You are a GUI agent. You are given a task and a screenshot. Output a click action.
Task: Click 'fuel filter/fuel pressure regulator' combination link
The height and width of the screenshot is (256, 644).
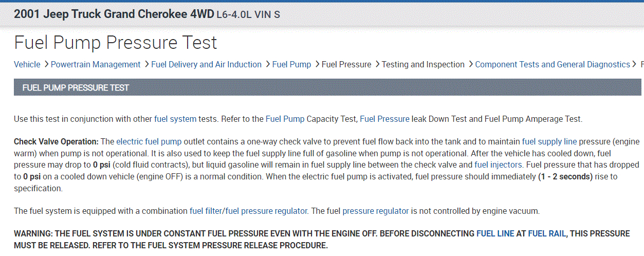(249, 211)
